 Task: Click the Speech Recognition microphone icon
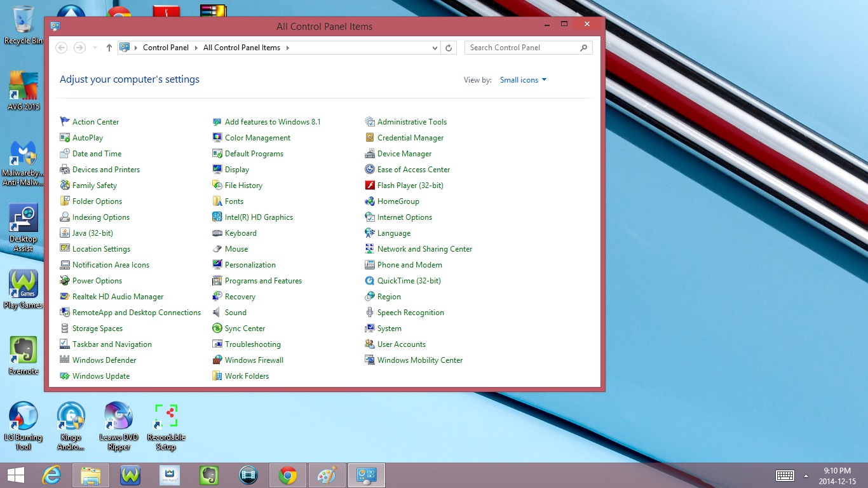coord(370,312)
